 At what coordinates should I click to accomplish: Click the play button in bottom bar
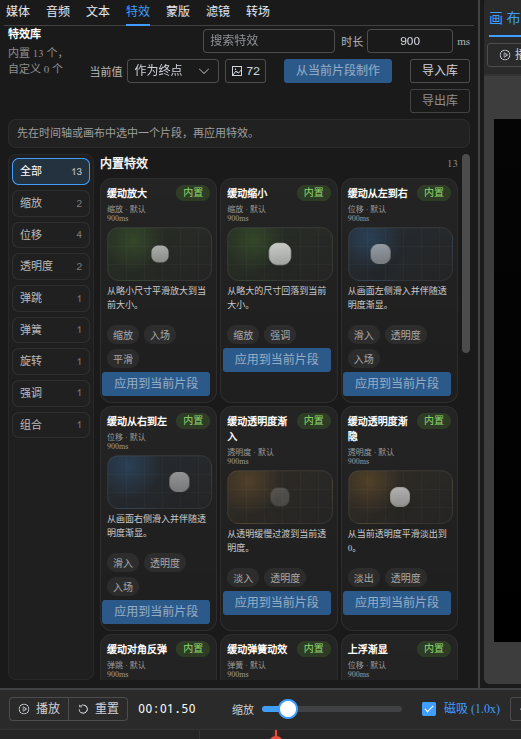[x=39, y=708]
